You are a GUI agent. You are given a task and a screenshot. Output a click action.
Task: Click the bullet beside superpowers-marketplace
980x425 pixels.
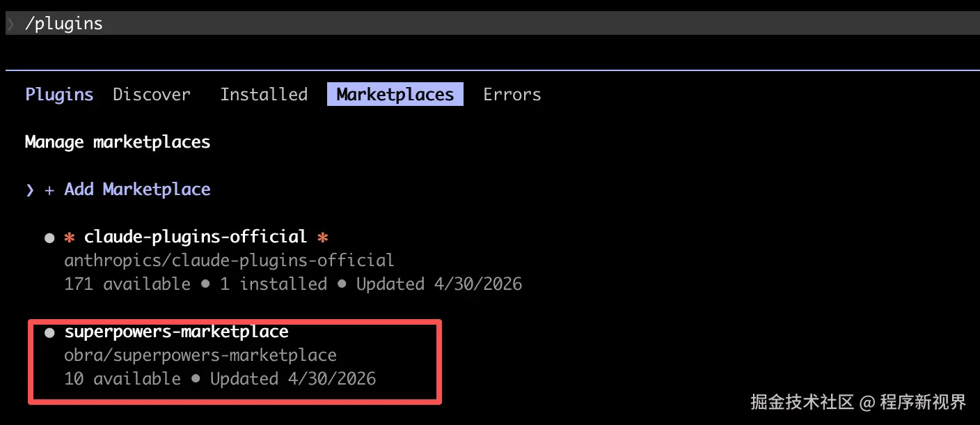(x=49, y=333)
